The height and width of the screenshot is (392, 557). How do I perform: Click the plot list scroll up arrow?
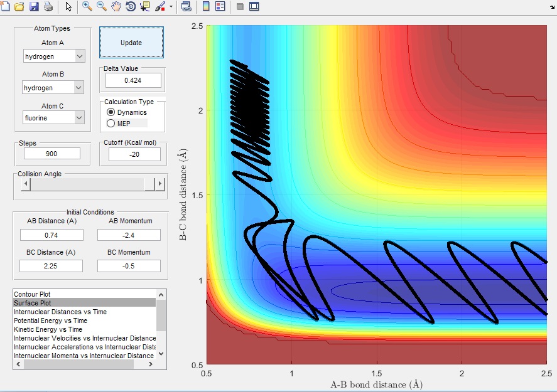point(161,295)
